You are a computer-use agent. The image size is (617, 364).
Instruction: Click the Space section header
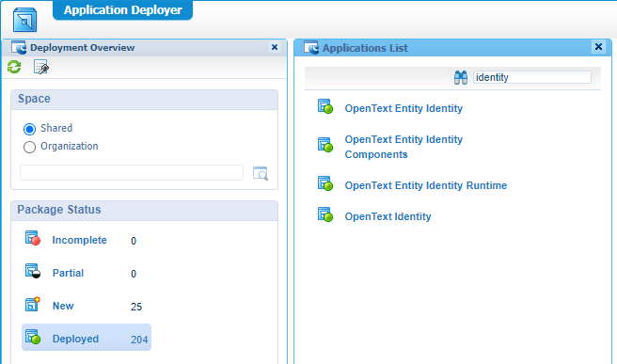click(145, 99)
